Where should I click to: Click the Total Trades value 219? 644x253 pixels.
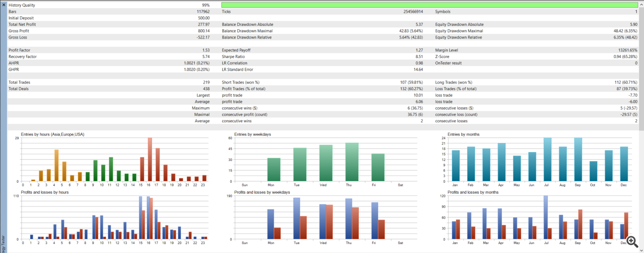point(206,82)
